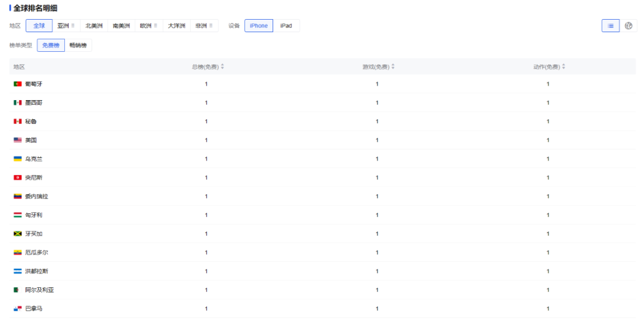Click the 委内瑞拉 flag icon
Image resolution: width=644 pixels, height=320 pixels.
tap(17, 197)
